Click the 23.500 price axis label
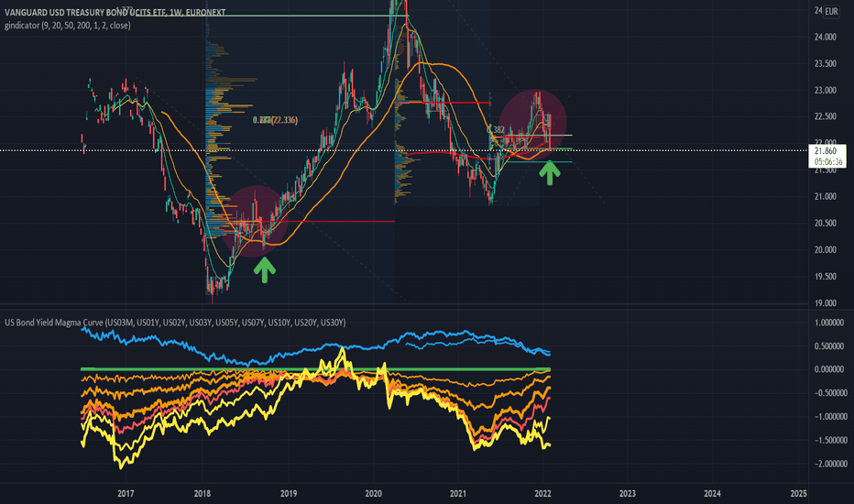The height and width of the screenshot is (504, 854). point(825,64)
